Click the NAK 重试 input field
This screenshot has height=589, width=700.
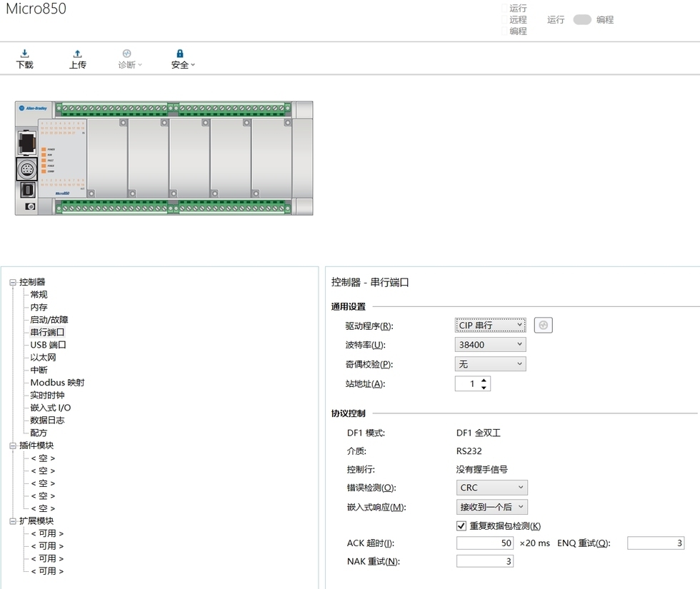(485, 561)
